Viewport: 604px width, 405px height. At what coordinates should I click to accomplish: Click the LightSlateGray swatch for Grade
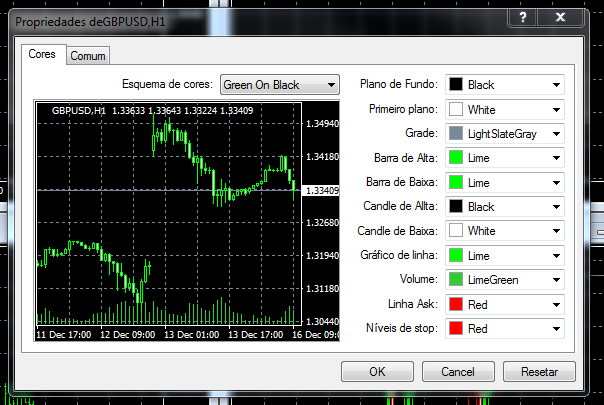coord(456,134)
